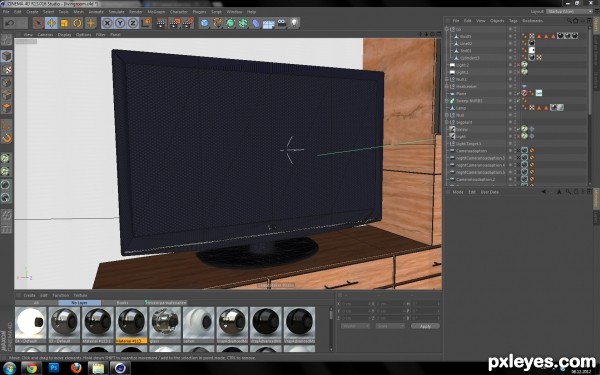600x375 pixels.
Task: Open Photoshop from the Windows taskbar
Action: click(x=54, y=368)
